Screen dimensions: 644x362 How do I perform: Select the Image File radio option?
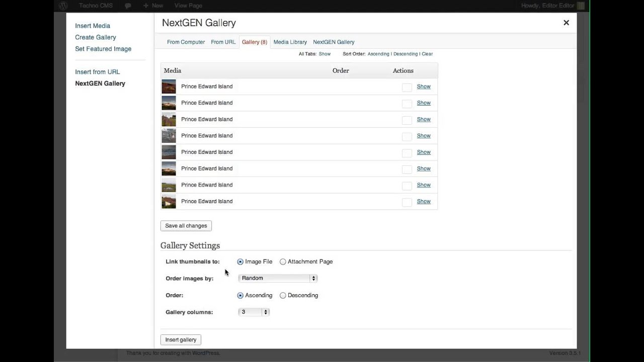click(x=240, y=262)
